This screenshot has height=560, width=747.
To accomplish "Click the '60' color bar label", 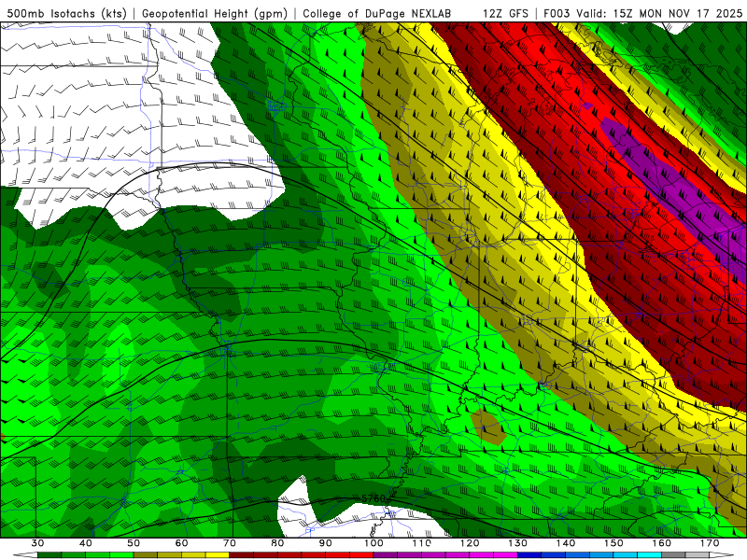I will pyautogui.click(x=181, y=543).
